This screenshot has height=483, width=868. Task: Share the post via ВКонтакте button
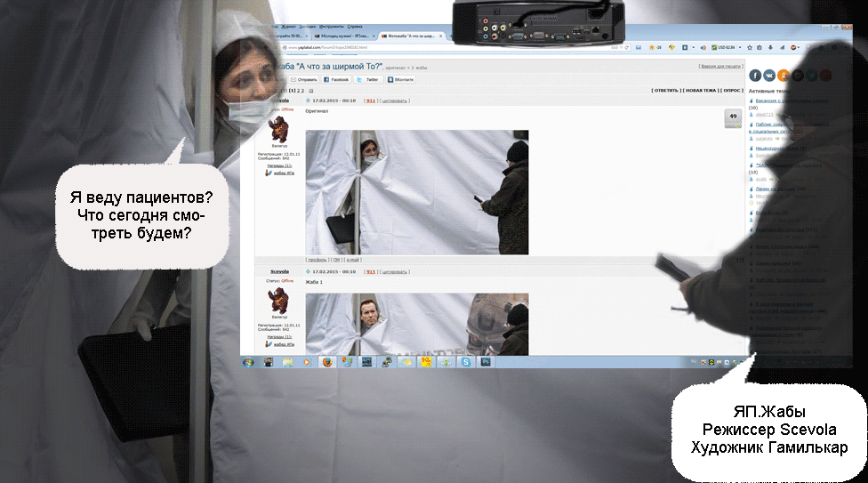401,79
